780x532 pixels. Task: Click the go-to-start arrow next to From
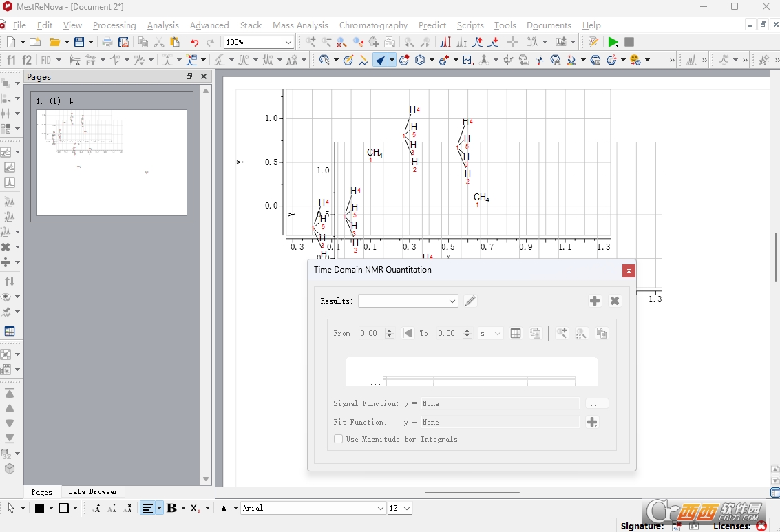tap(408, 333)
